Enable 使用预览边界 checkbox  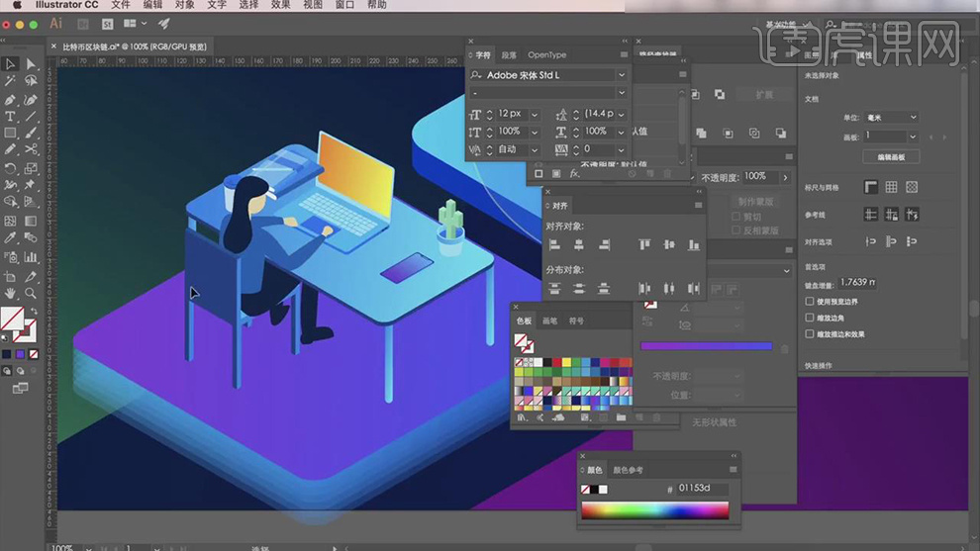coord(810,302)
